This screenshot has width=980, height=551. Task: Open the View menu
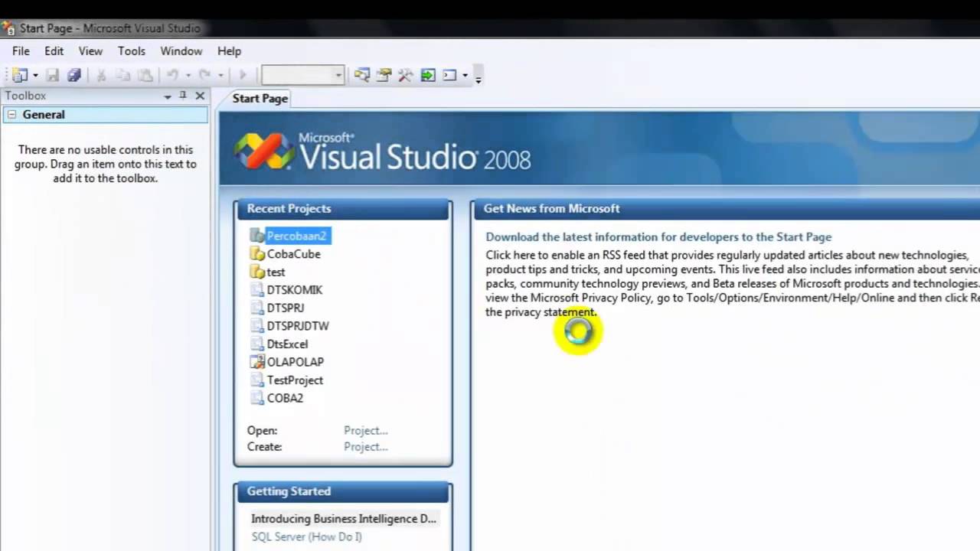[x=90, y=51]
